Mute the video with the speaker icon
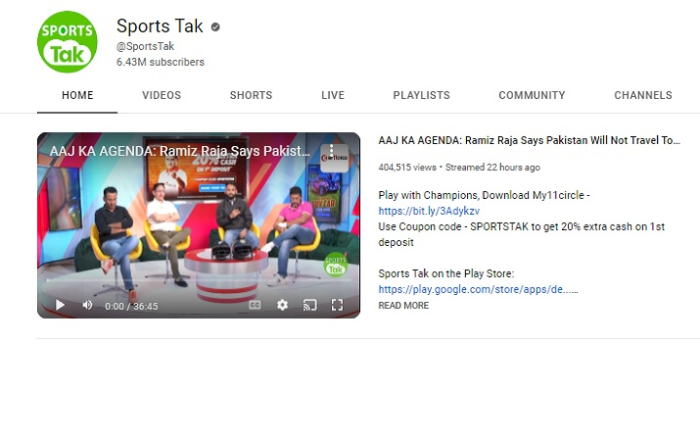700x441 pixels. [x=88, y=305]
